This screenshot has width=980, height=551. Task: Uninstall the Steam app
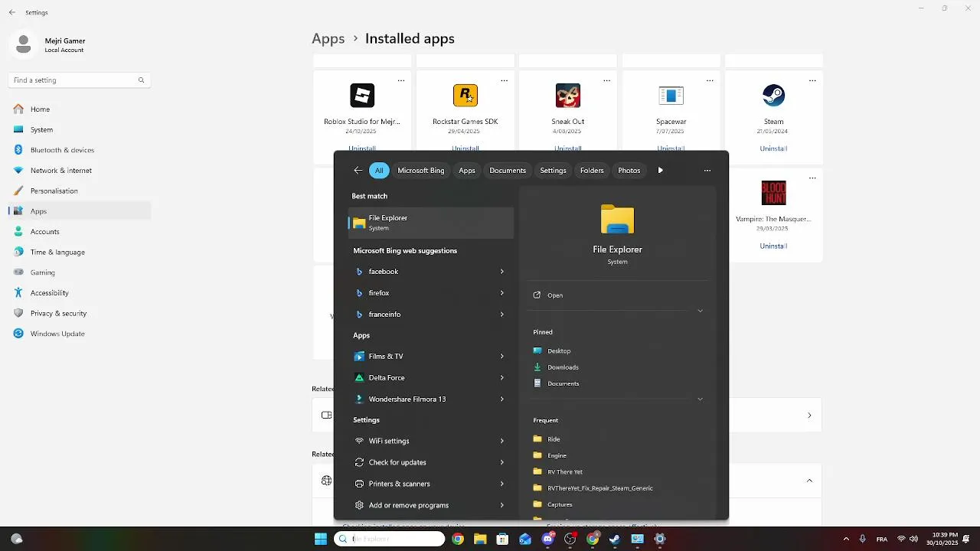click(773, 148)
